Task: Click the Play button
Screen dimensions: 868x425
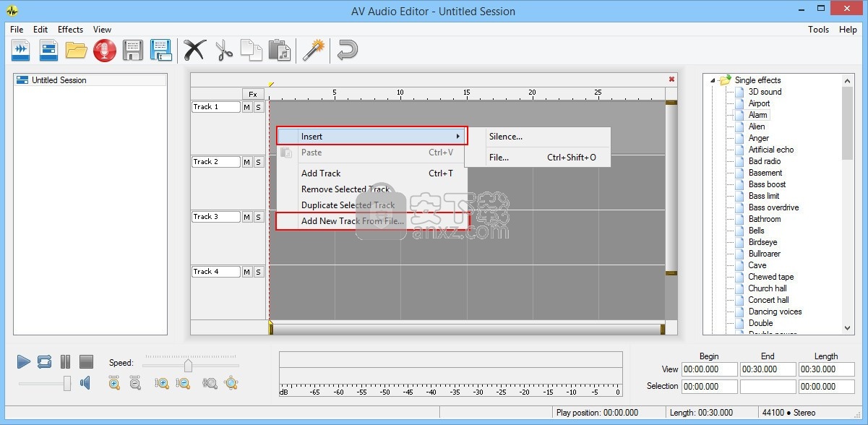Action: pos(23,361)
